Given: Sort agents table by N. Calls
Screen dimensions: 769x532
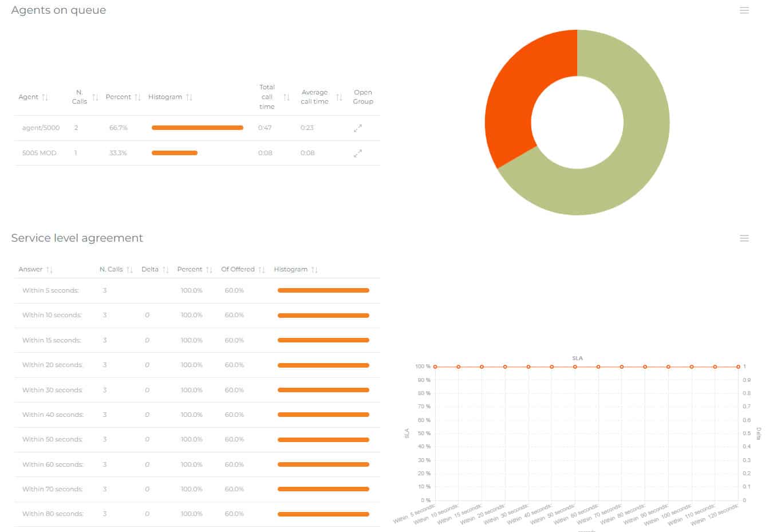Looking at the screenshot, I should (x=95, y=97).
